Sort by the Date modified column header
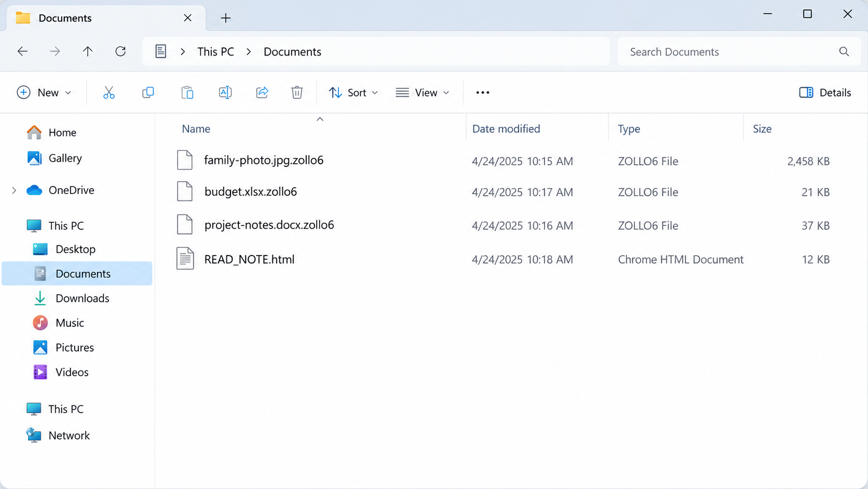This screenshot has height=489, width=868. click(x=506, y=129)
